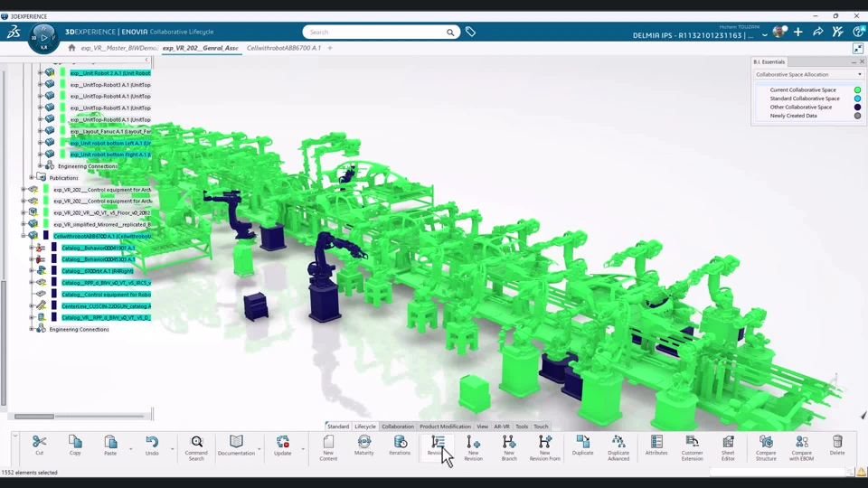Viewport: 868px width, 488px height.
Task: Click the Add plus icon in top bar
Action: coord(797,33)
